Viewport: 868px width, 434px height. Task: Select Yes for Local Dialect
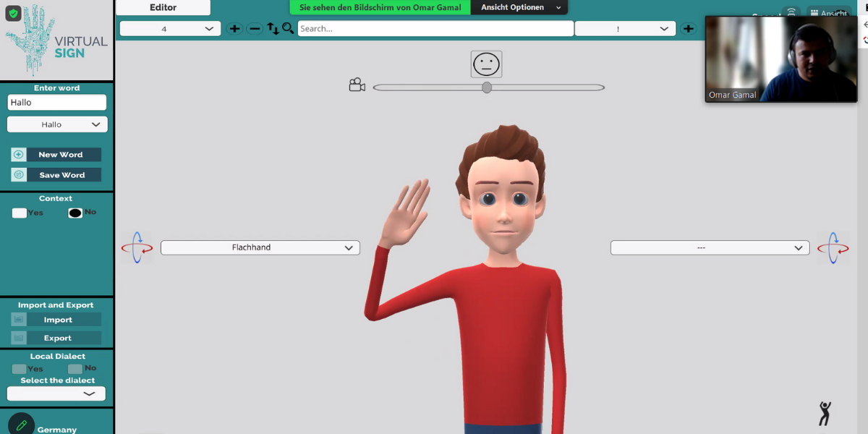[20, 369]
